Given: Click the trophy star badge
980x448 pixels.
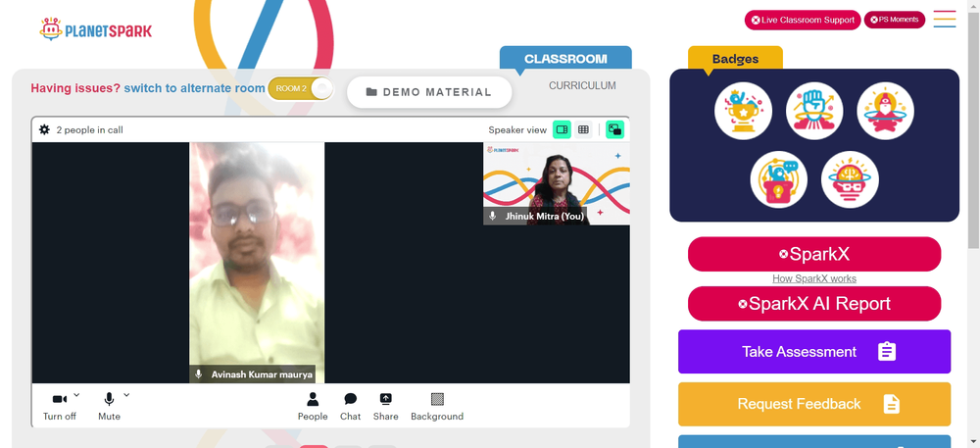Looking at the screenshot, I should (x=743, y=111).
